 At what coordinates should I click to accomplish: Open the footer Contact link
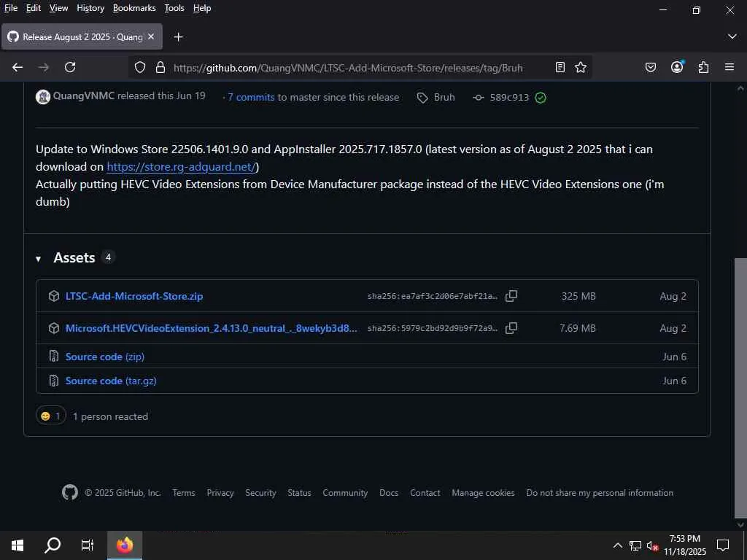click(x=425, y=493)
